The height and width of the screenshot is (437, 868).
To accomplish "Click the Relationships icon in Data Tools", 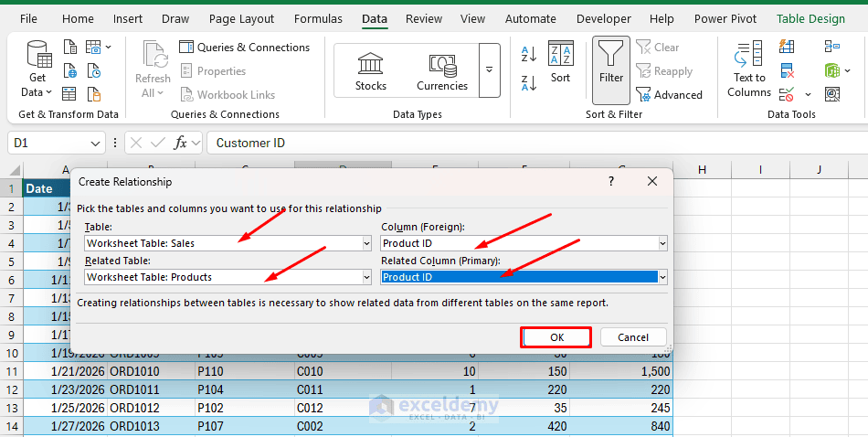I will pos(832,70).
